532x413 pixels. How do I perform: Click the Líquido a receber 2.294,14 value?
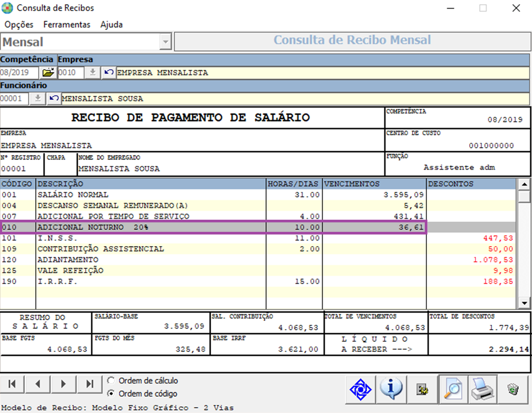(x=509, y=349)
